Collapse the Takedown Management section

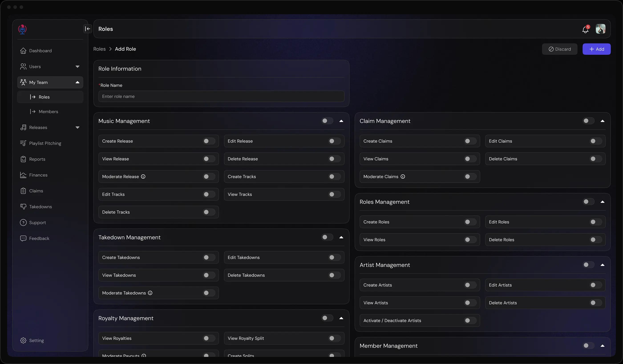click(341, 237)
